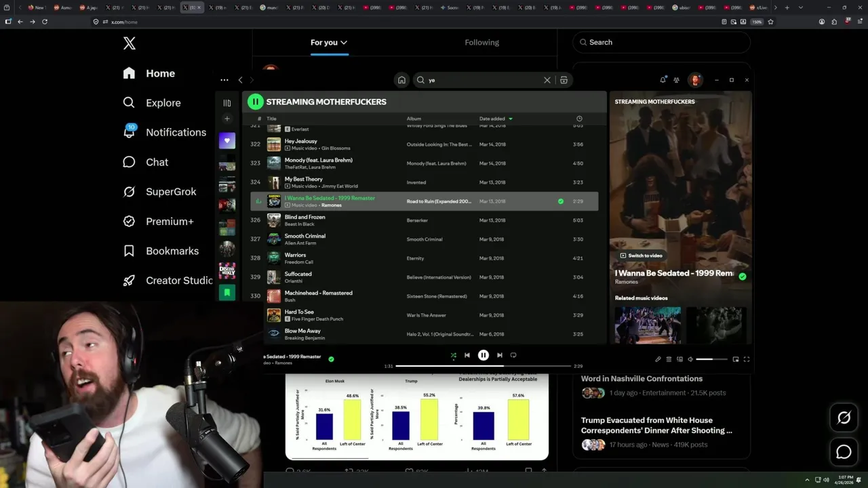Open the Grok floating button on X
Image resolution: width=868 pixels, height=488 pixels.
pos(844,418)
